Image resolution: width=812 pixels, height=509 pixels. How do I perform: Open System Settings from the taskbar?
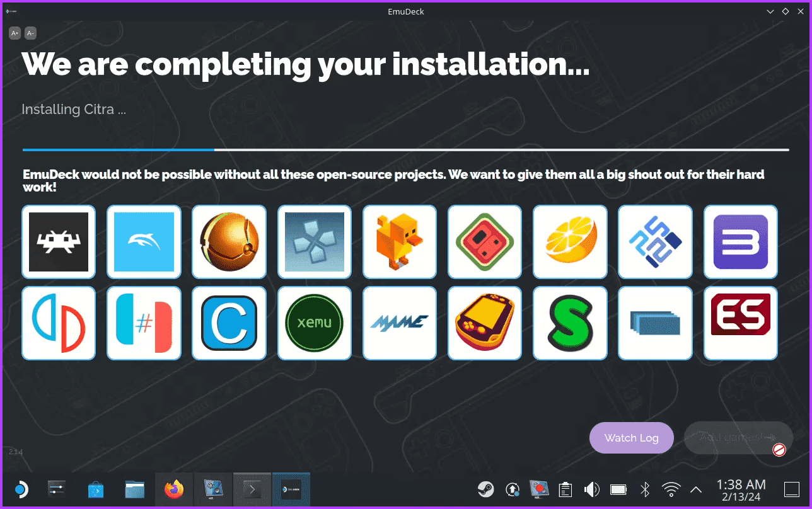(x=57, y=489)
